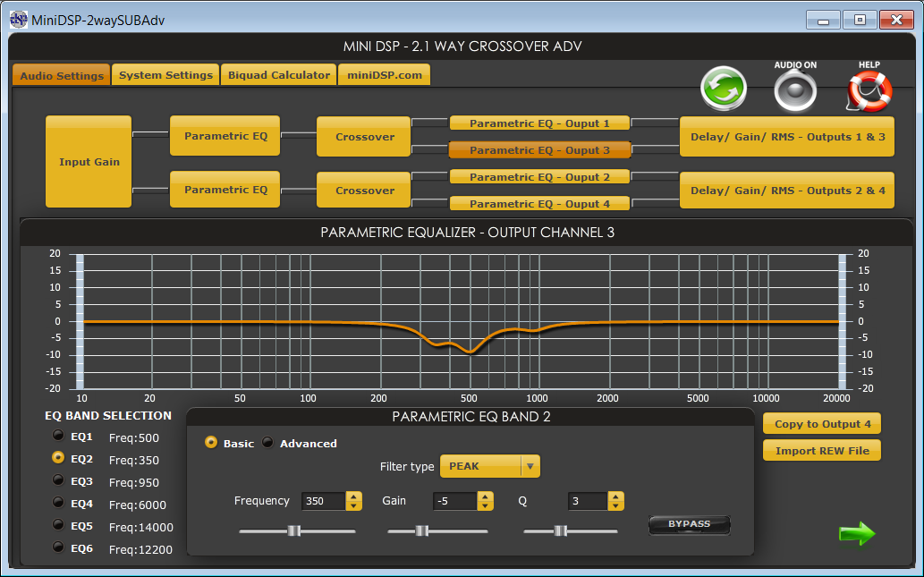Click the Freq:12200 text for EQ6
Viewport: 924px width, 577px height.
[x=140, y=550]
